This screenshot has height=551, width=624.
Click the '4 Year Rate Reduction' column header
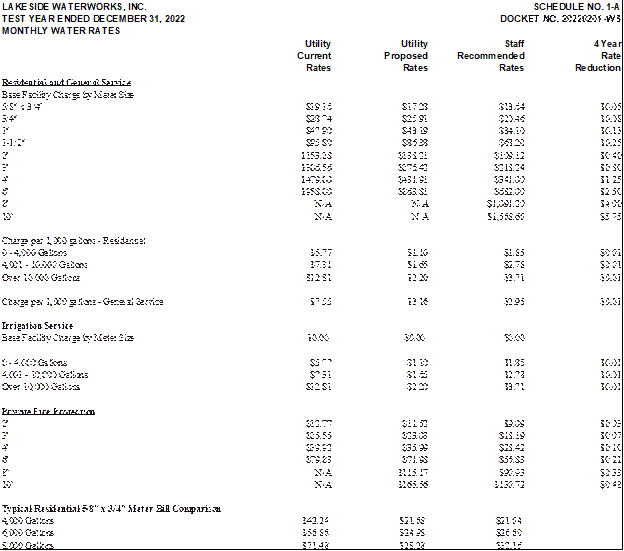click(x=598, y=56)
